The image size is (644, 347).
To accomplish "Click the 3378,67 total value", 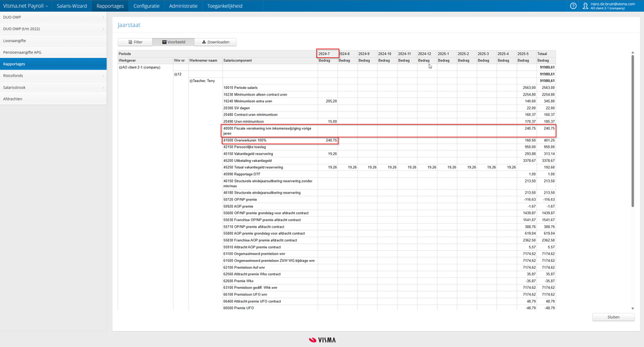I will (548, 161).
